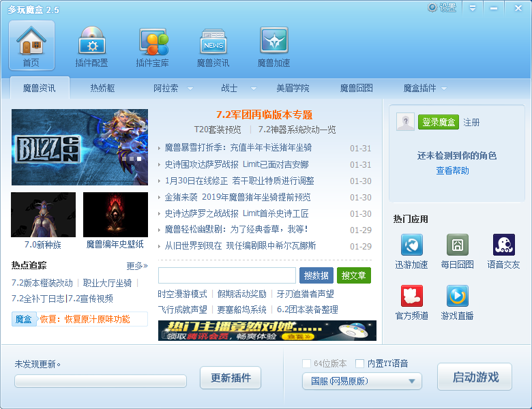Open news 金猪来袭 2019年魔兽猪年坐骑提前预览
The image size is (532, 409).
[237, 197]
